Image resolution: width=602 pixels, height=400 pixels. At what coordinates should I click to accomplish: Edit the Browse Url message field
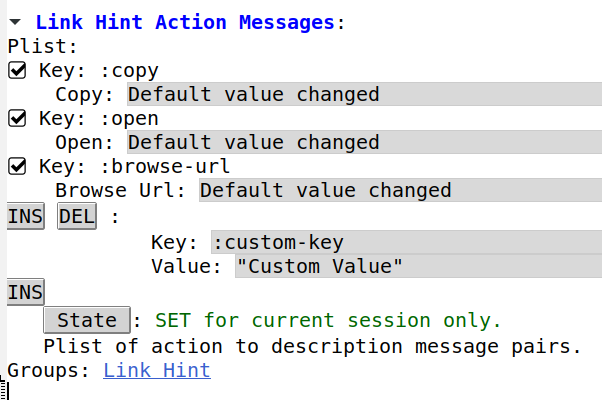pos(400,190)
